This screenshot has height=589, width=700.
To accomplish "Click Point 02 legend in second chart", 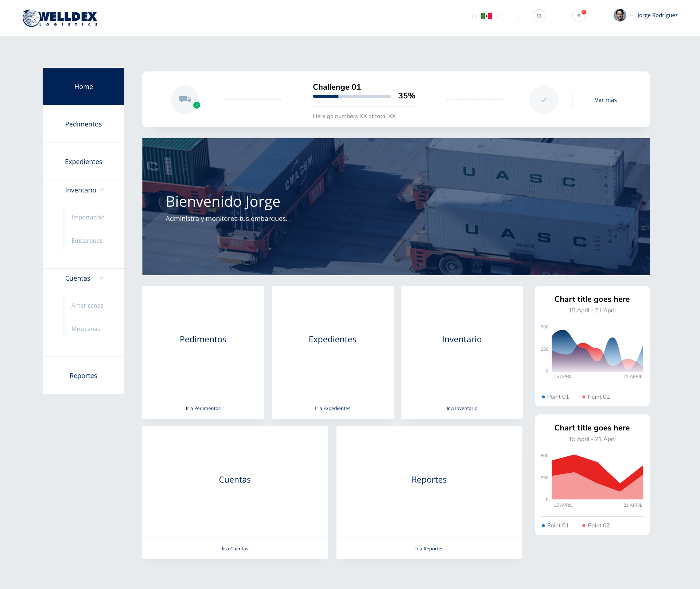I will 596,525.
